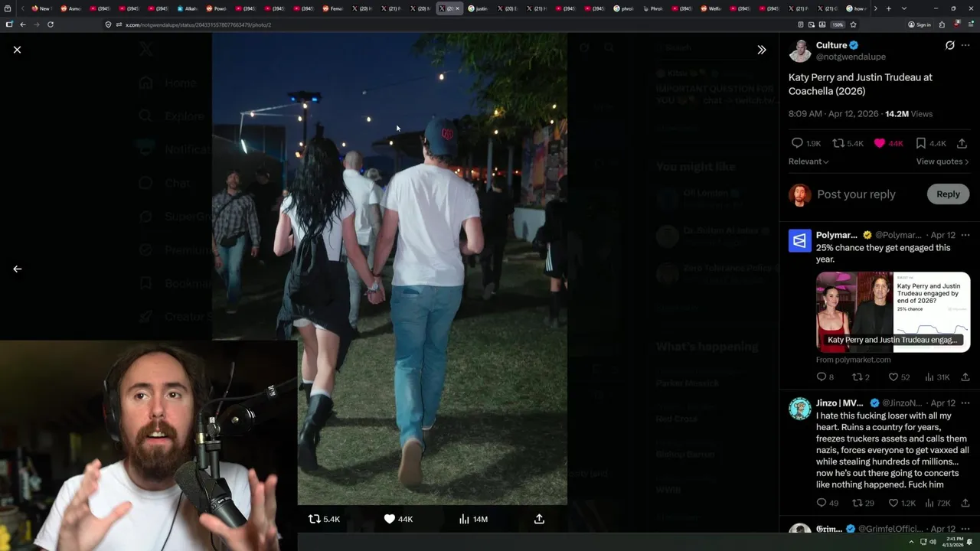Collapse the side panel with double-chevron icon
Viewport: 980px width, 551px height.
(x=761, y=50)
